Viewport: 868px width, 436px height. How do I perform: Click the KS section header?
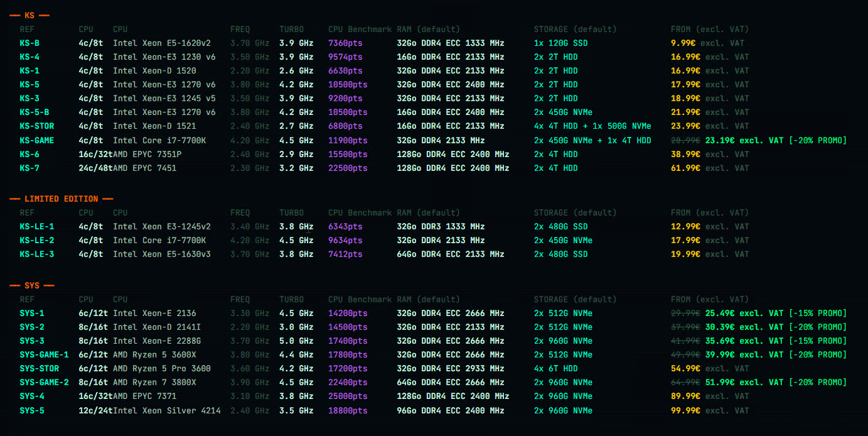[x=29, y=15]
